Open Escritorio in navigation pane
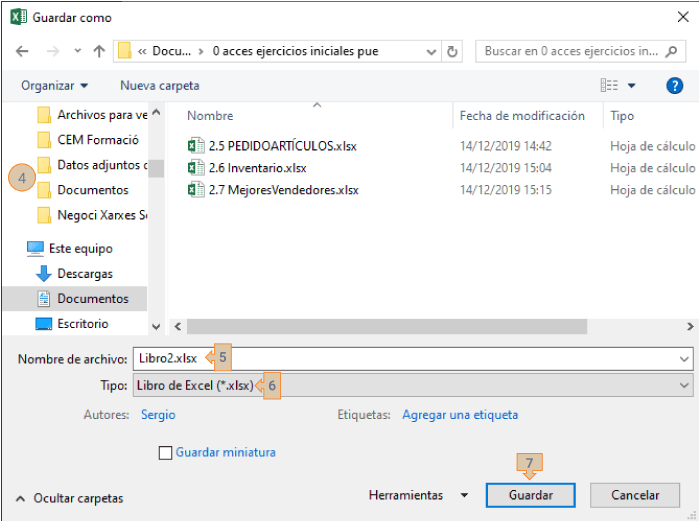The image size is (699, 521). pos(72,324)
